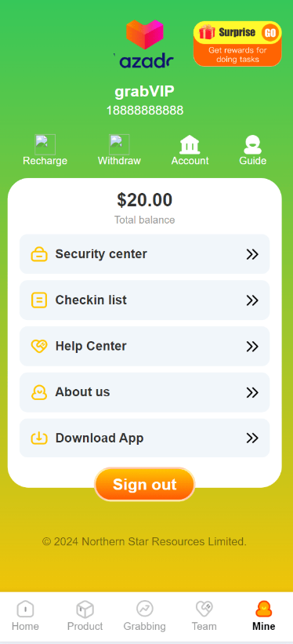Image resolution: width=293 pixels, height=644 pixels.
Task: Click the About us icon
Action: (x=39, y=392)
